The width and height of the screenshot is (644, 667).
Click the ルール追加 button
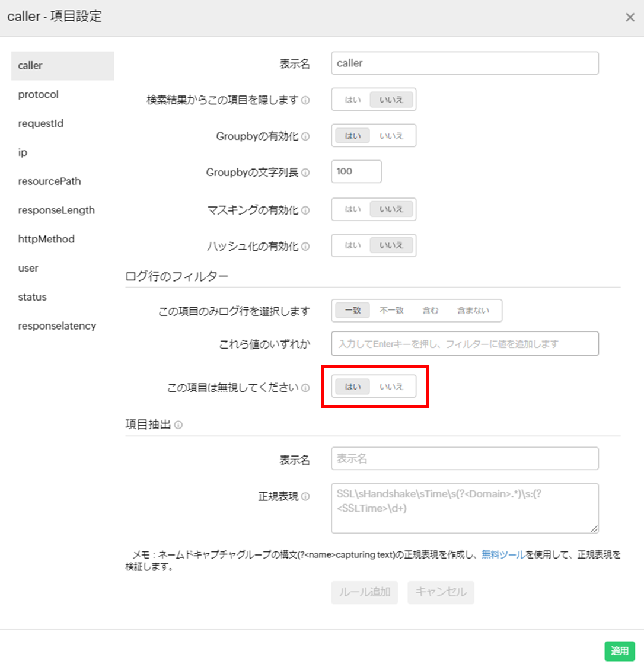(x=364, y=592)
